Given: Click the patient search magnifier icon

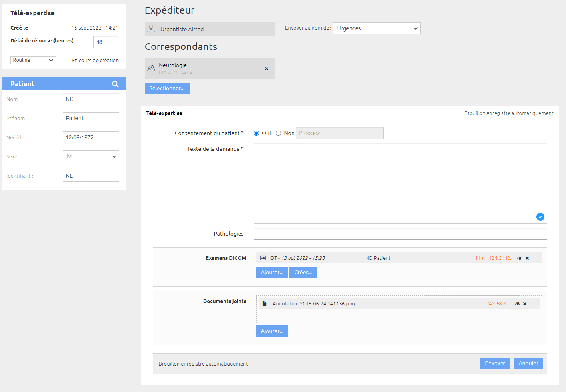Looking at the screenshot, I should point(115,84).
